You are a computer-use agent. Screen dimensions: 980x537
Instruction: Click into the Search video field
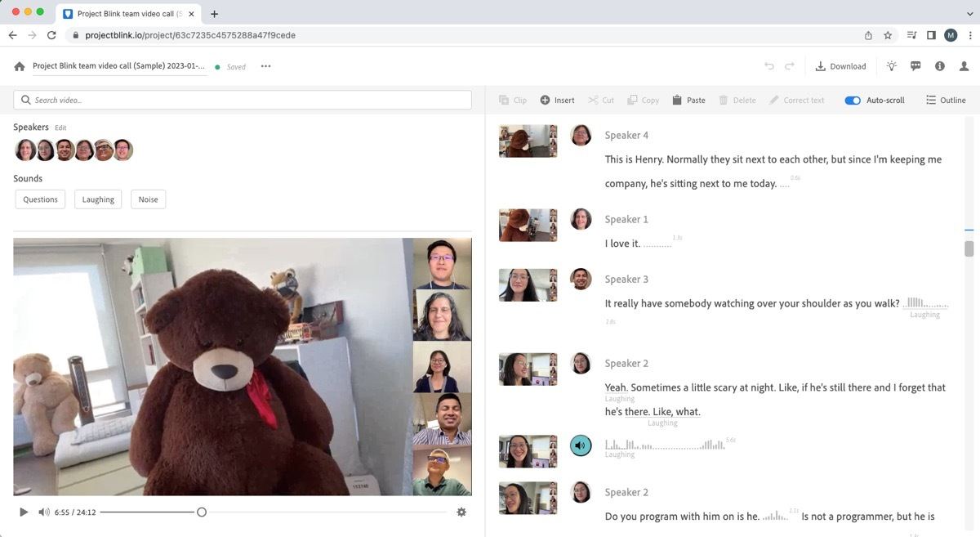pos(243,100)
